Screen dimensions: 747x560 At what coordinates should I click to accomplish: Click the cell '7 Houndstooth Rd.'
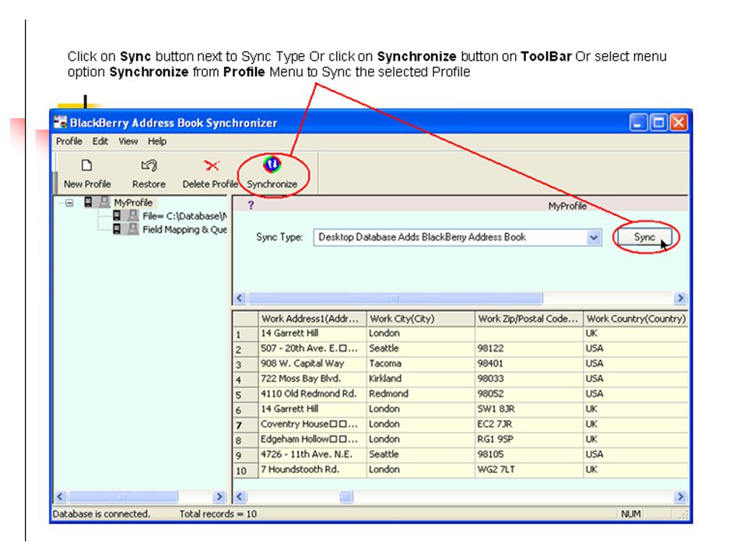point(312,470)
